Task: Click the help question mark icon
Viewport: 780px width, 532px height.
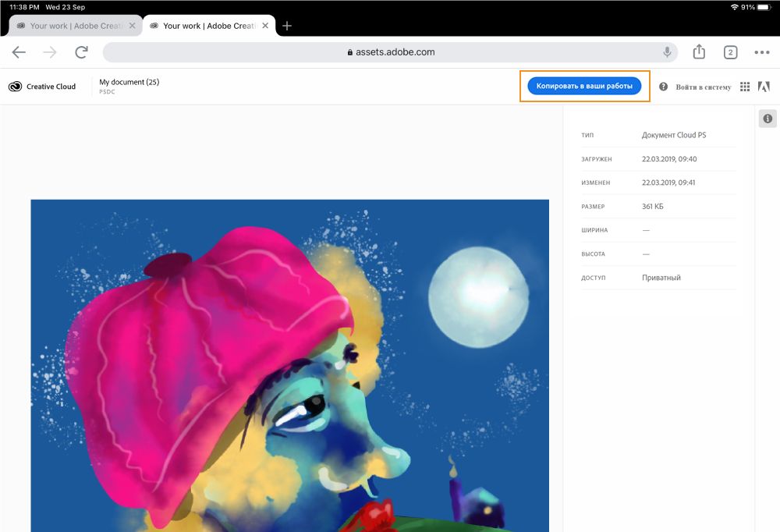Action: (663, 87)
